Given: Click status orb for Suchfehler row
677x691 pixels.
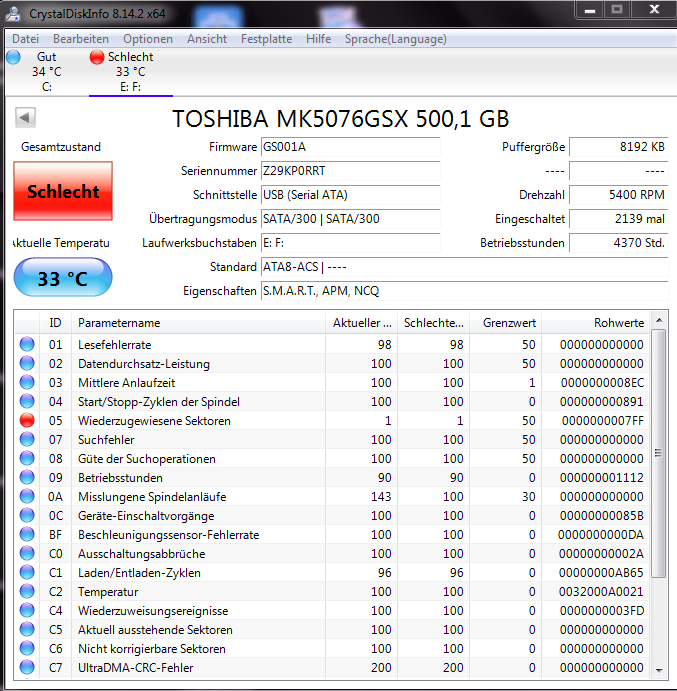Looking at the screenshot, I should pos(27,439).
